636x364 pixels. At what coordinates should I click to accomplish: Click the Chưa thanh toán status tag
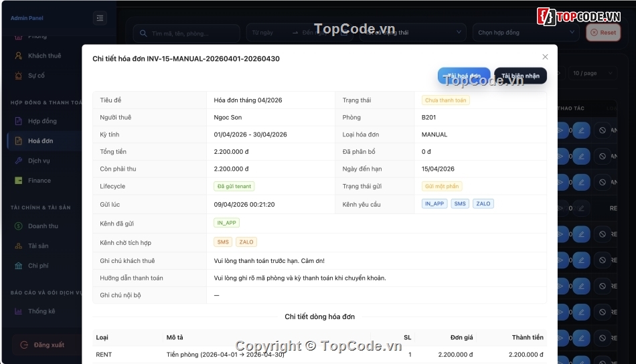[445, 100]
